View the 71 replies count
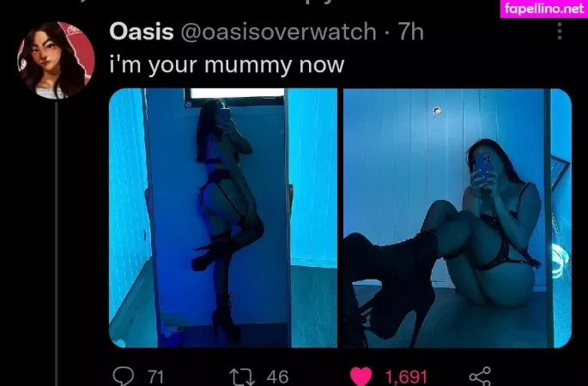 [x=155, y=377]
